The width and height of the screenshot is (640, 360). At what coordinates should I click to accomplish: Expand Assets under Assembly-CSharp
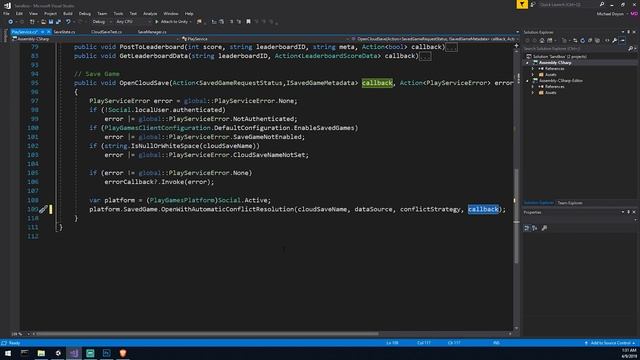(x=533, y=75)
